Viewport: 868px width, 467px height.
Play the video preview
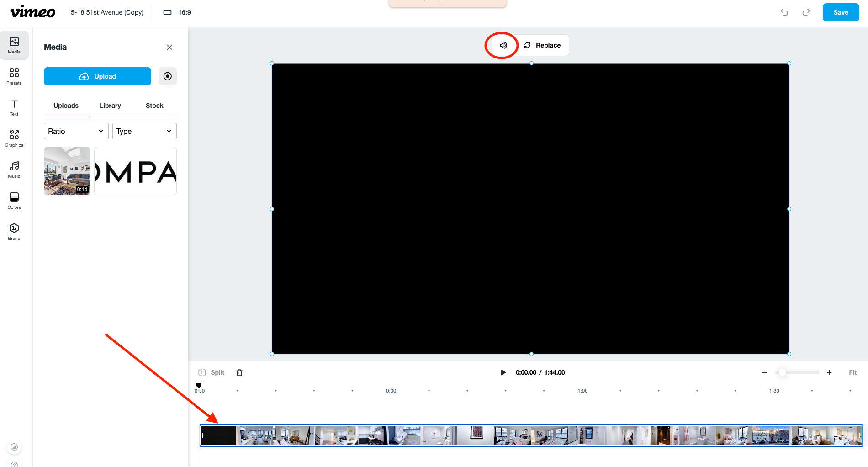point(503,372)
